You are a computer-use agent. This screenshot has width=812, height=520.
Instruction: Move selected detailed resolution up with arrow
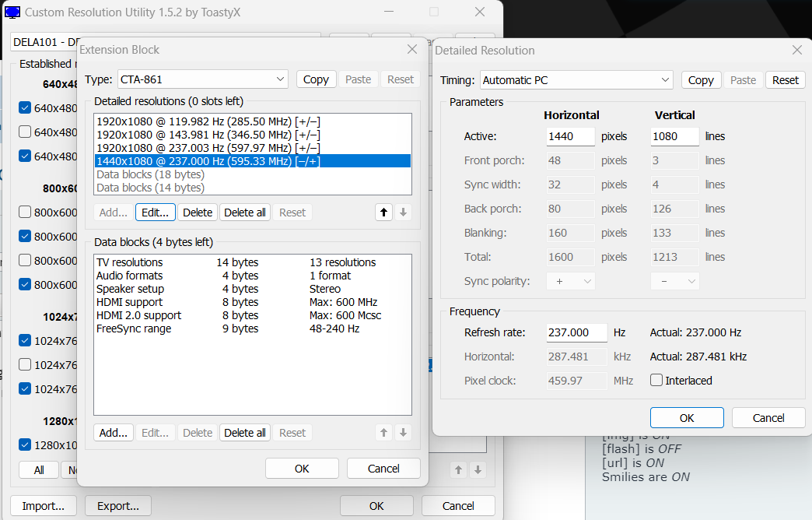pyautogui.click(x=384, y=213)
